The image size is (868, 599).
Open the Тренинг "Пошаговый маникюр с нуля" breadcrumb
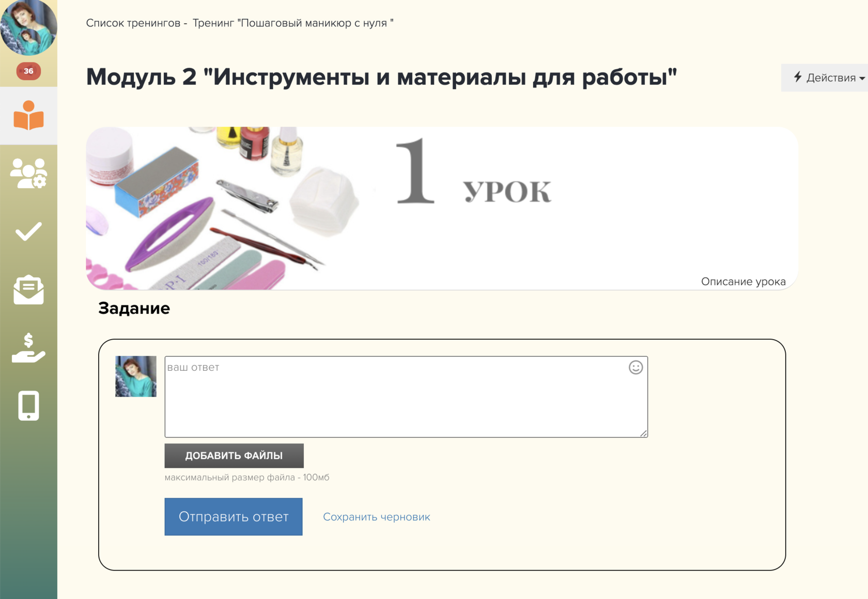click(293, 23)
